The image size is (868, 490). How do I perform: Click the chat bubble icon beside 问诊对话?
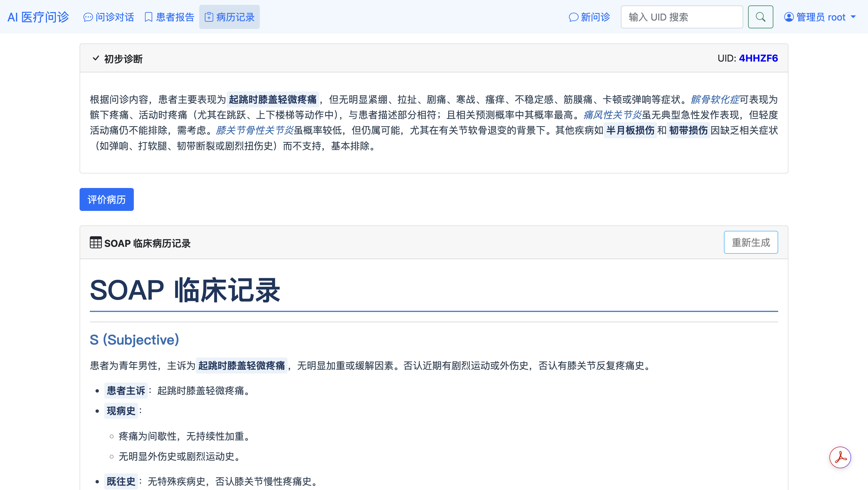[x=88, y=17]
